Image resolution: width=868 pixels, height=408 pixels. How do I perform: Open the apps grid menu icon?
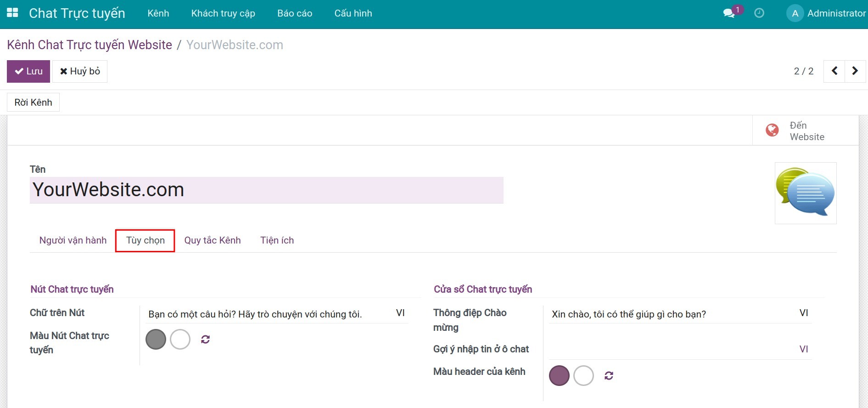click(12, 13)
